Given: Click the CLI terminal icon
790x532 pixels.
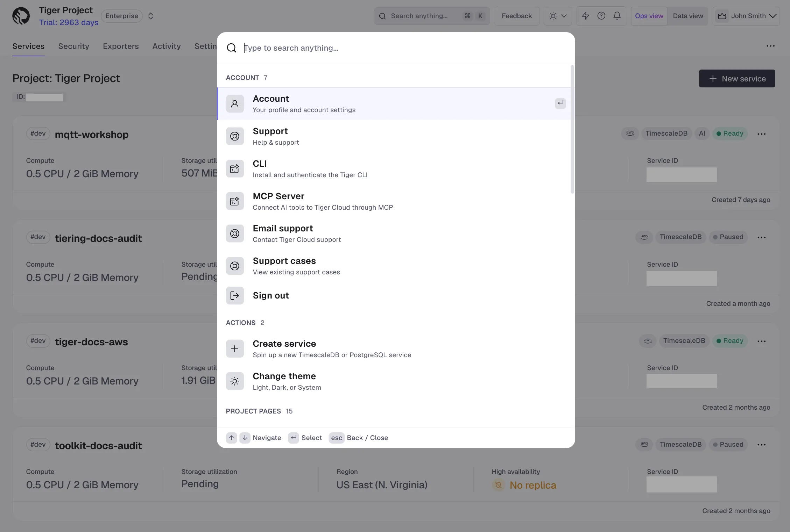Looking at the screenshot, I should click(235, 169).
